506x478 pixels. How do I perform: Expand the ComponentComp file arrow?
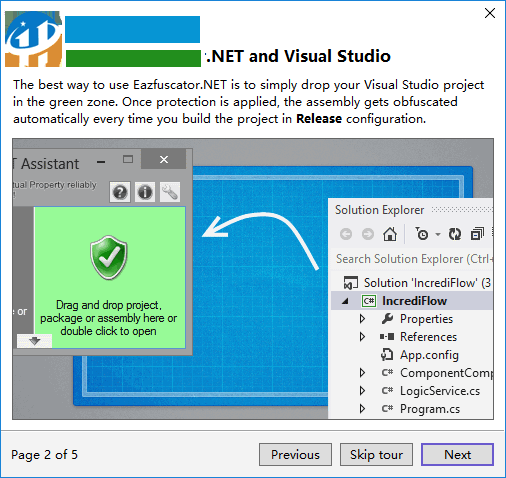click(362, 373)
